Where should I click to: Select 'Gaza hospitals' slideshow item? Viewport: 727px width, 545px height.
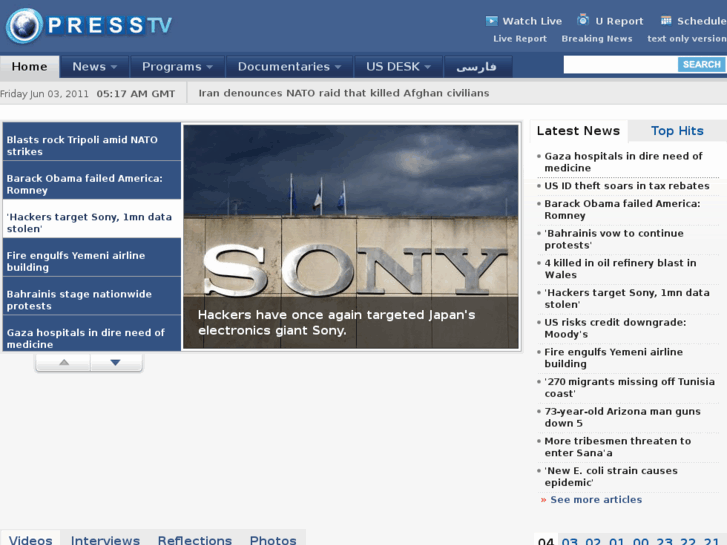[x=92, y=333]
